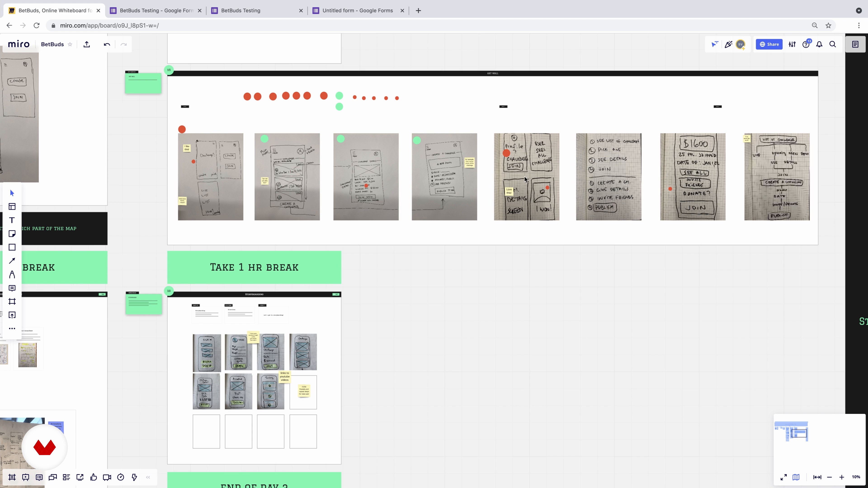Click frame number 15 comment badge
868x488 pixels.
point(169,70)
